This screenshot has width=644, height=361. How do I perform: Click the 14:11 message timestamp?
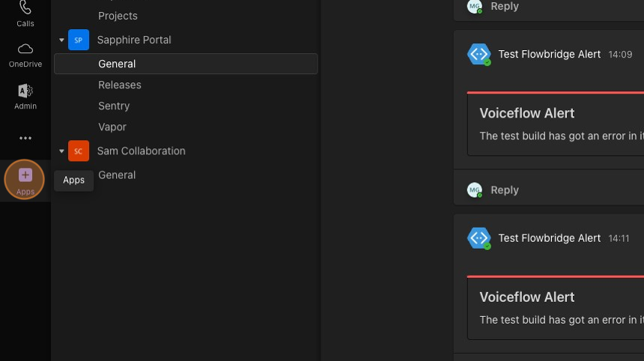(619, 238)
